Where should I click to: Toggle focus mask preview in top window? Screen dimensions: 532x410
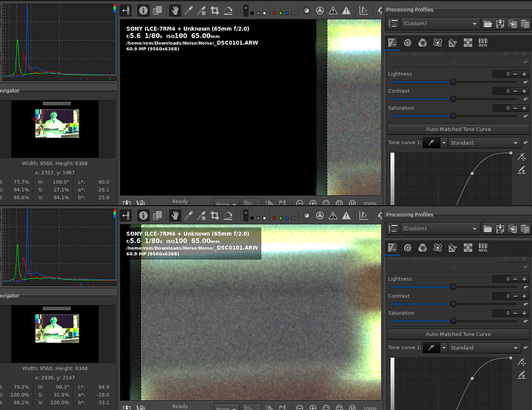306,11
